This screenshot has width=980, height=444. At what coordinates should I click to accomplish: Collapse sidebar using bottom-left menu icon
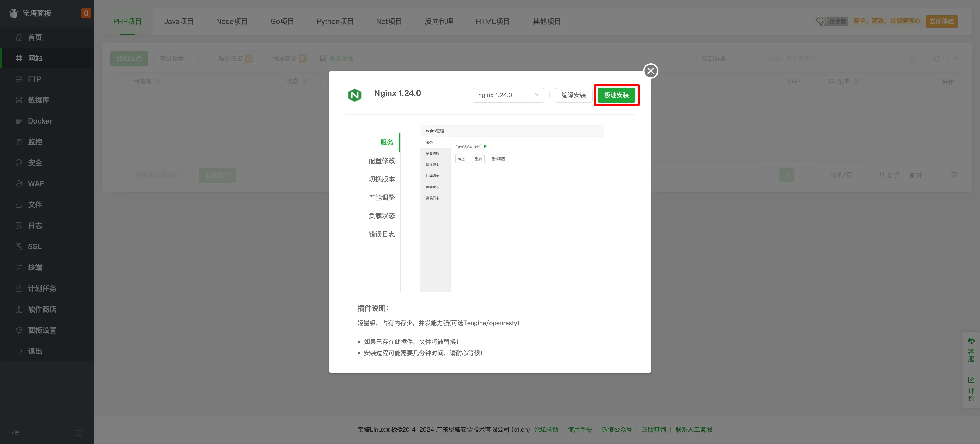15,433
